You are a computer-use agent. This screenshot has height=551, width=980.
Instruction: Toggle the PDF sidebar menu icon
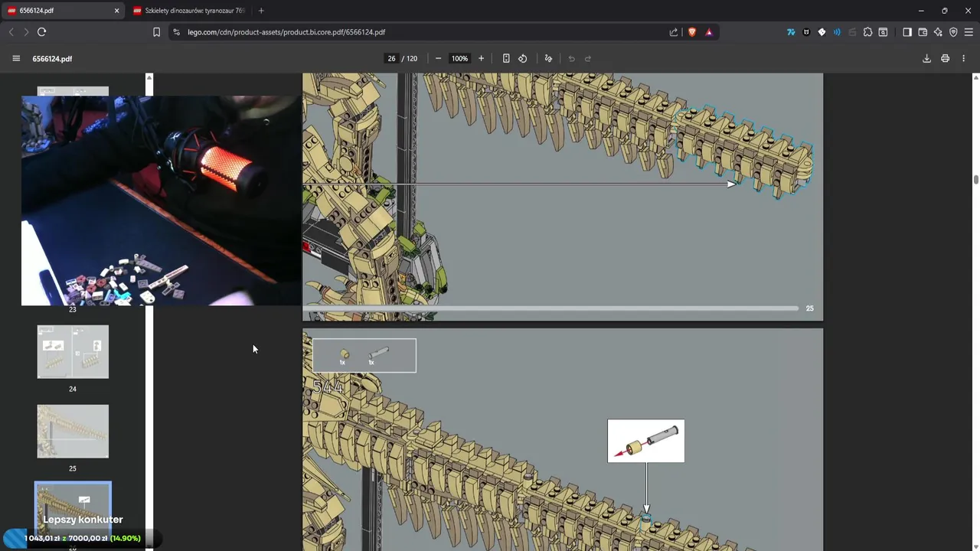pyautogui.click(x=16, y=58)
